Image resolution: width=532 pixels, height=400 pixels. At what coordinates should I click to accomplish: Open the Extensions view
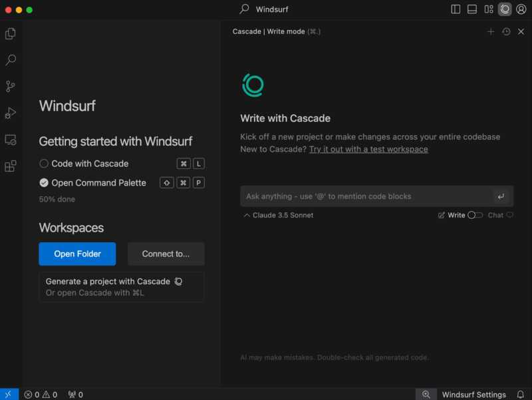click(11, 166)
